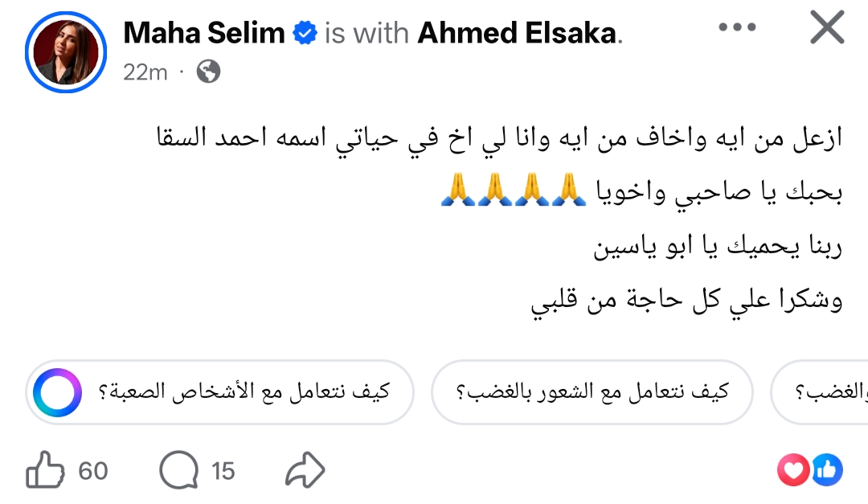Click the blue like reaction icon
Viewport: 868px width, 504px height.
825,469
